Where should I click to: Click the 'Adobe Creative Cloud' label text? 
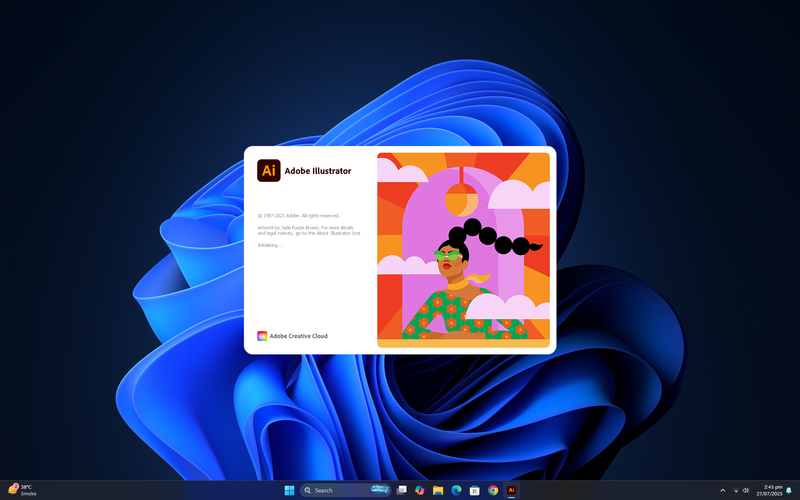(x=298, y=336)
